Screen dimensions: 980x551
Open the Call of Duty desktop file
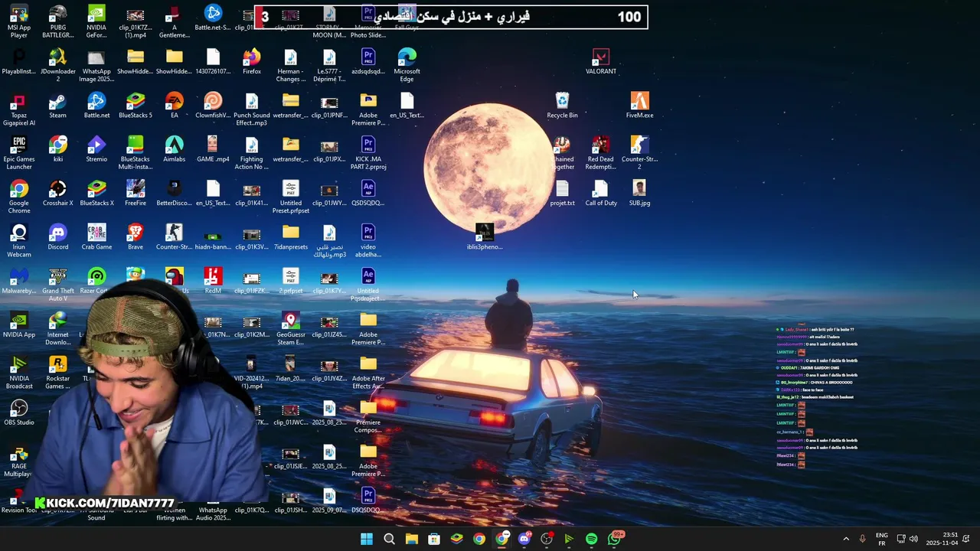point(601,193)
